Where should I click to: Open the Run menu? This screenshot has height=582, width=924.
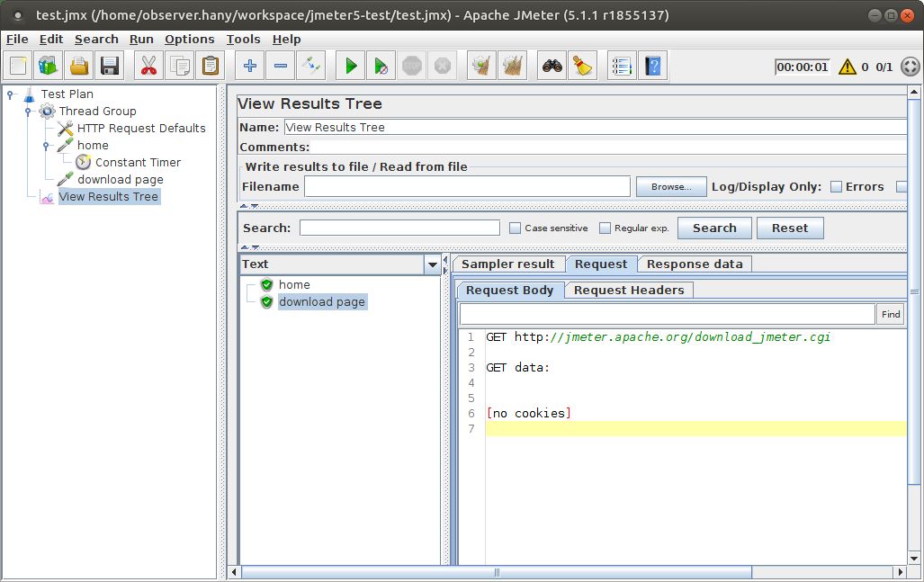tap(141, 40)
